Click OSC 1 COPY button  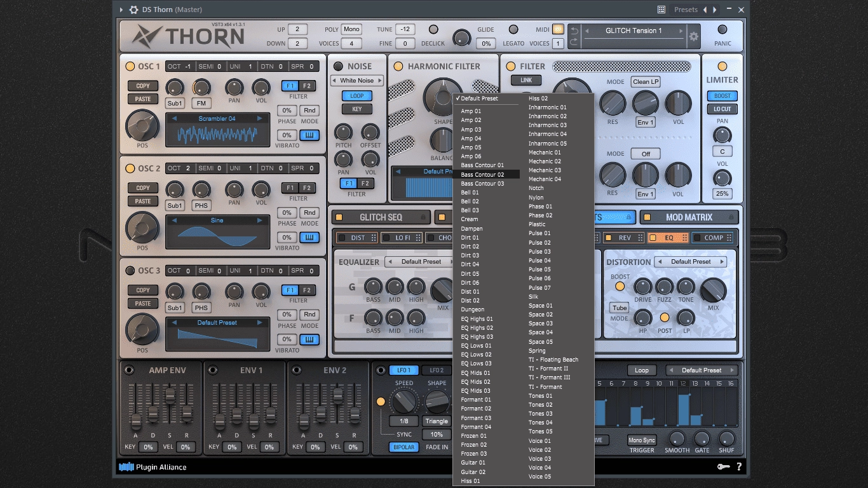(143, 86)
